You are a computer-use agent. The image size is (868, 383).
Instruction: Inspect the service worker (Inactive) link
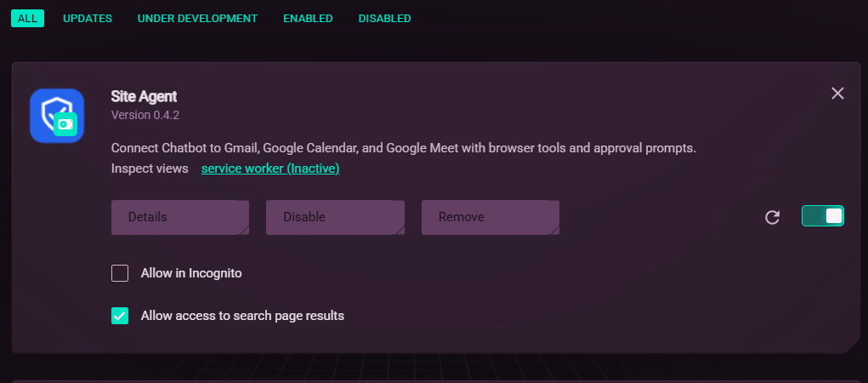pyautogui.click(x=270, y=169)
